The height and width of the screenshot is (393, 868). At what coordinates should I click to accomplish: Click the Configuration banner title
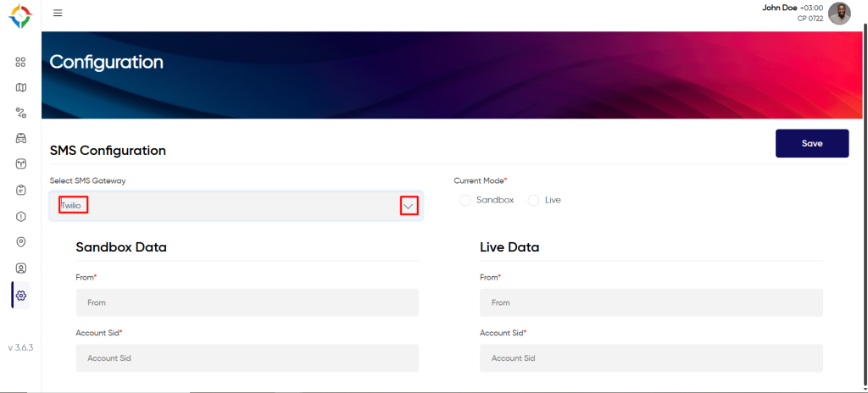pos(106,62)
